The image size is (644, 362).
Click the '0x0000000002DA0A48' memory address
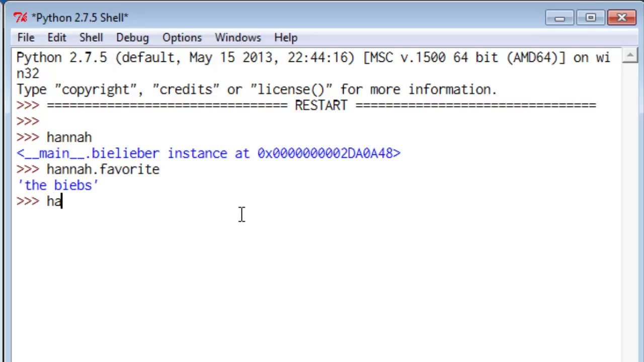pyautogui.click(x=325, y=153)
